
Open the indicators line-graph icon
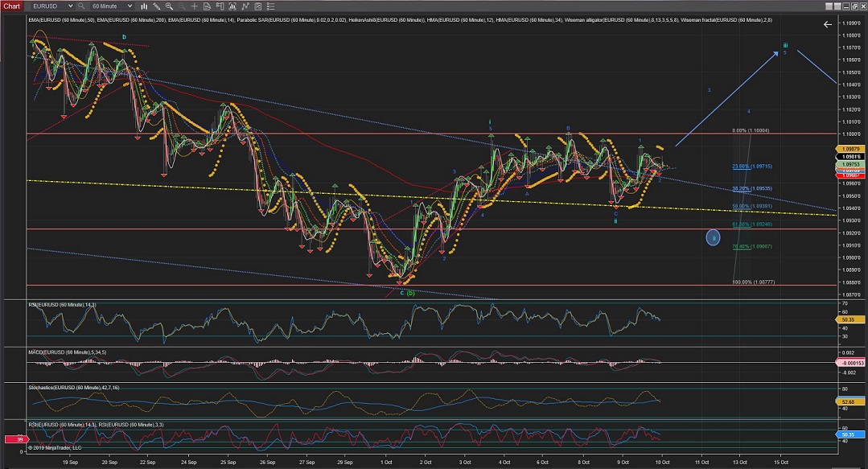point(245,6)
